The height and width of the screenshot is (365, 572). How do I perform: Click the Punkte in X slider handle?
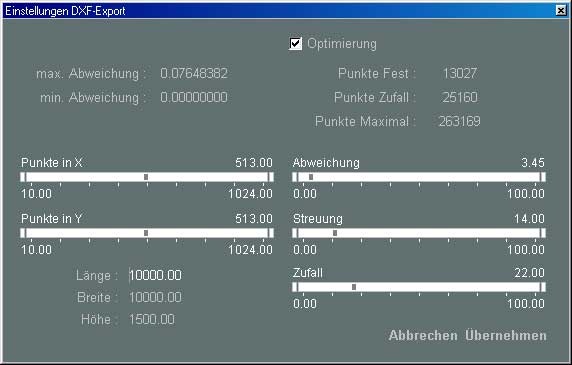click(x=146, y=177)
